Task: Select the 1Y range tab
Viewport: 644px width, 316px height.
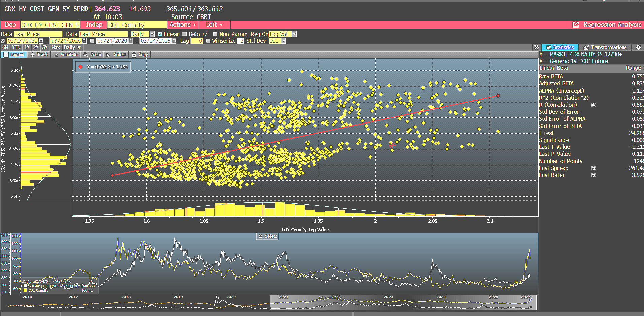Action: [27, 47]
